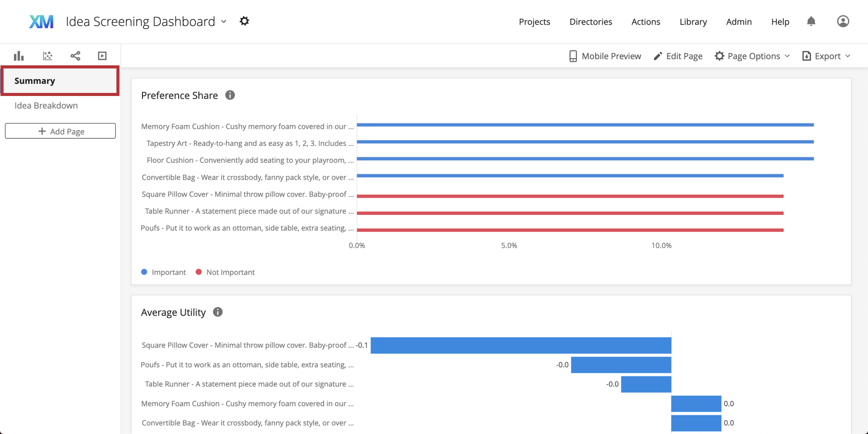This screenshot has width=868, height=434.
Task: Open the notifications bell
Action: click(x=811, y=21)
